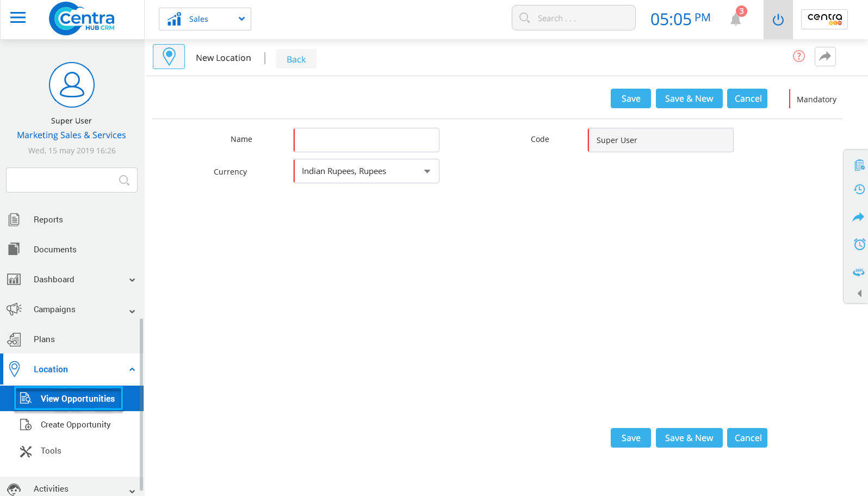The image size is (868, 496).
Task: Open the red help question mark icon
Action: tap(798, 56)
